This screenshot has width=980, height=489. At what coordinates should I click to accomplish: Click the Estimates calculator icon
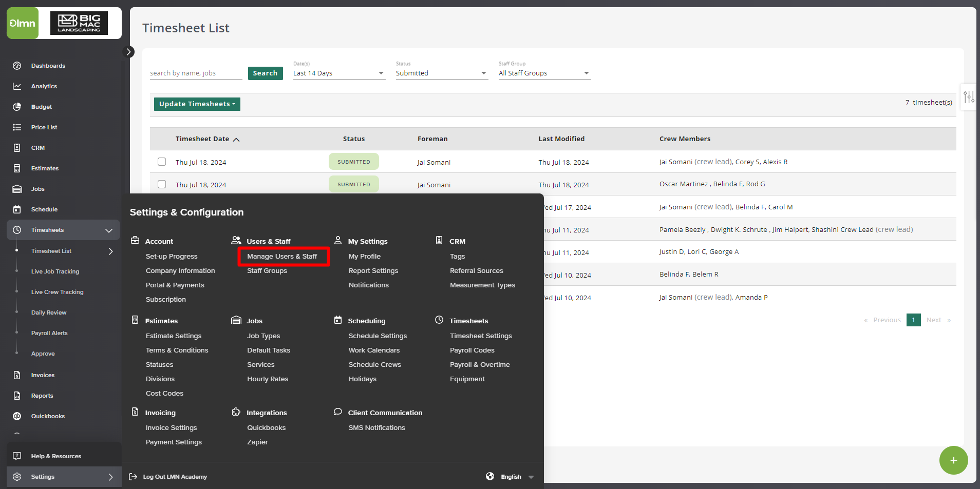pyautogui.click(x=17, y=168)
